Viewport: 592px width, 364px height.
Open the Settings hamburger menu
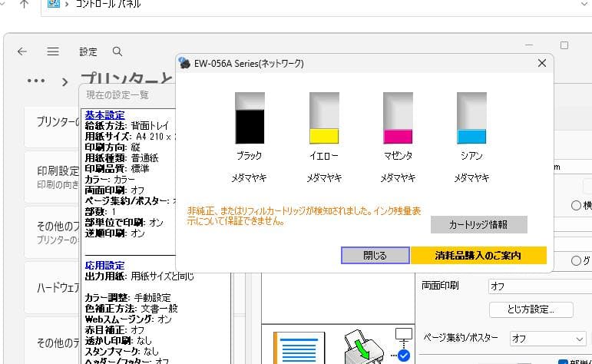[x=53, y=51]
